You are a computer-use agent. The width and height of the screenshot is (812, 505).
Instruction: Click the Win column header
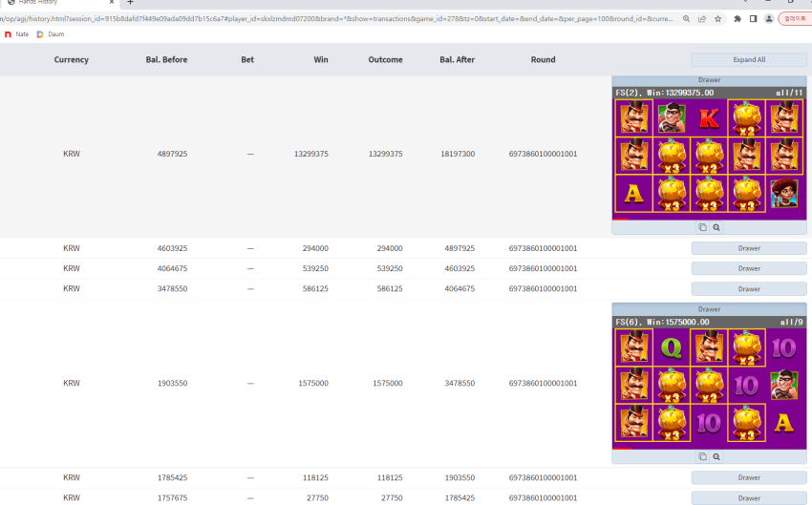321,59
